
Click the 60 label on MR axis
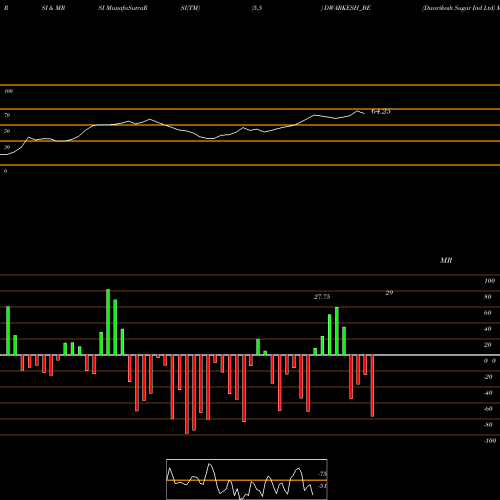[x=488, y=313]
